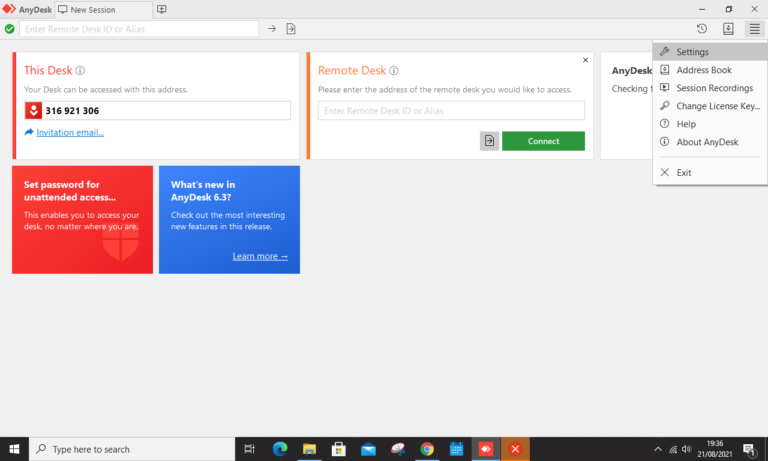Switch to the New Session tab
768x461 pixels.
tap(103, 10)
